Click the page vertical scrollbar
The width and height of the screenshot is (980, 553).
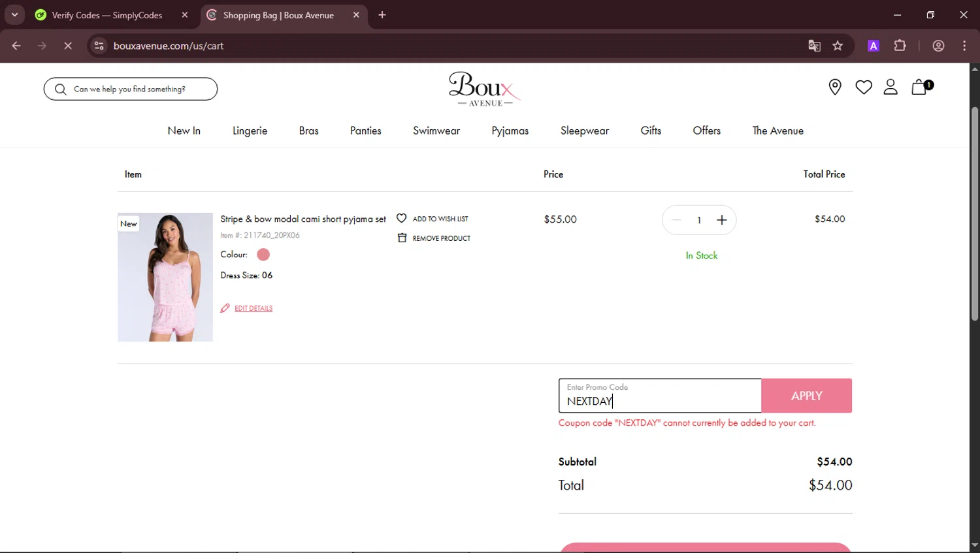click(x=975, y=213)
